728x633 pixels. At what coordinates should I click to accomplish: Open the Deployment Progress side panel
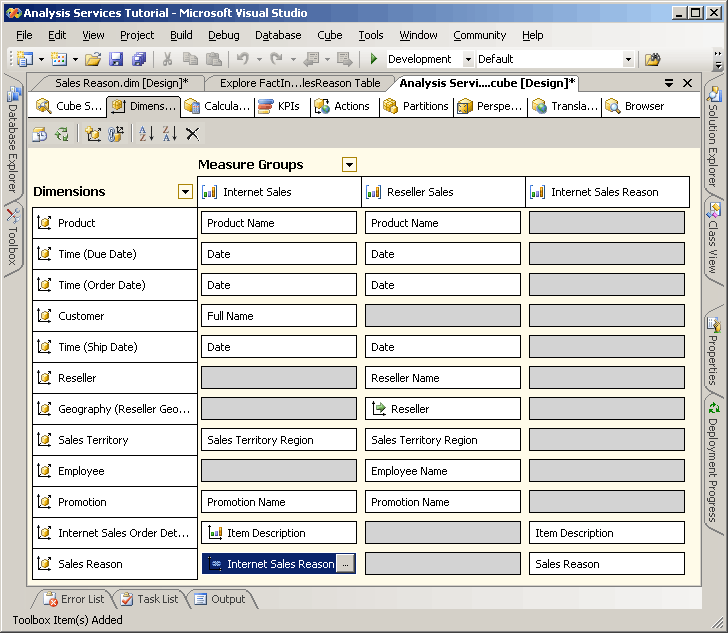(x=714, y=462)
